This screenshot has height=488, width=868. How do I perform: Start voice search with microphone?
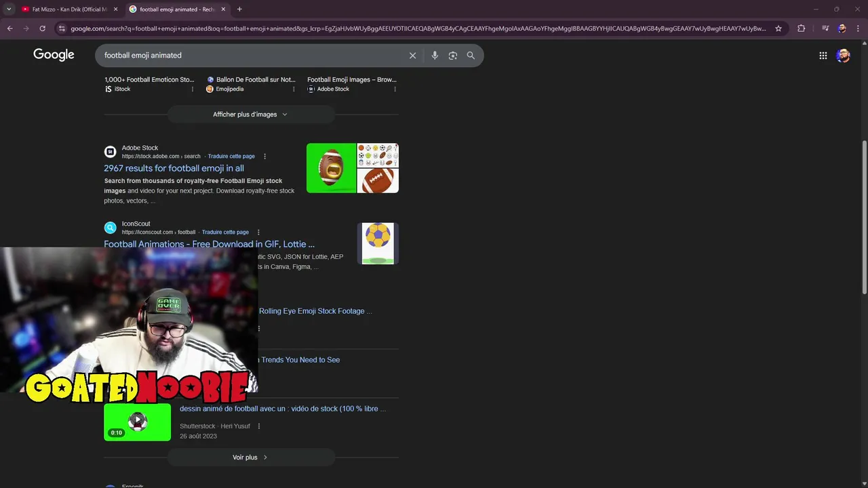click(x=435, y=56)
